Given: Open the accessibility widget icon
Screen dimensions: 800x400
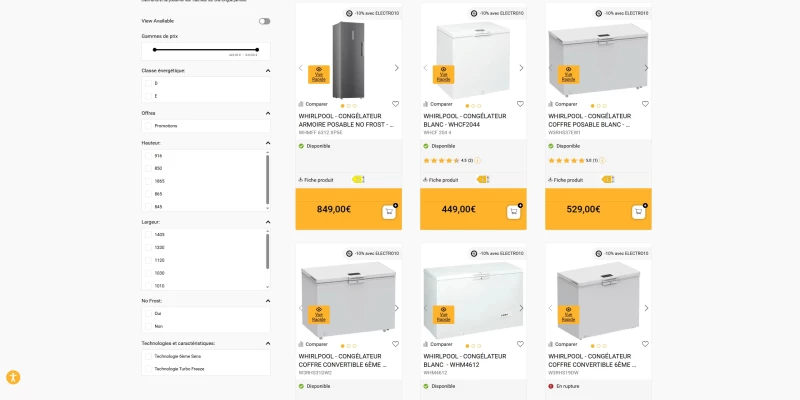Looking at the screenshot, I should coord(13,378).
